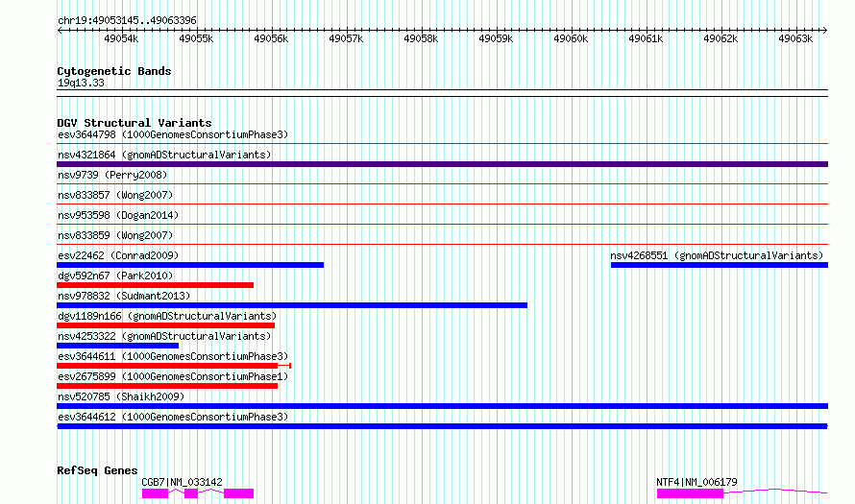Click the DGV Structural Variants track title

point(134,123)
